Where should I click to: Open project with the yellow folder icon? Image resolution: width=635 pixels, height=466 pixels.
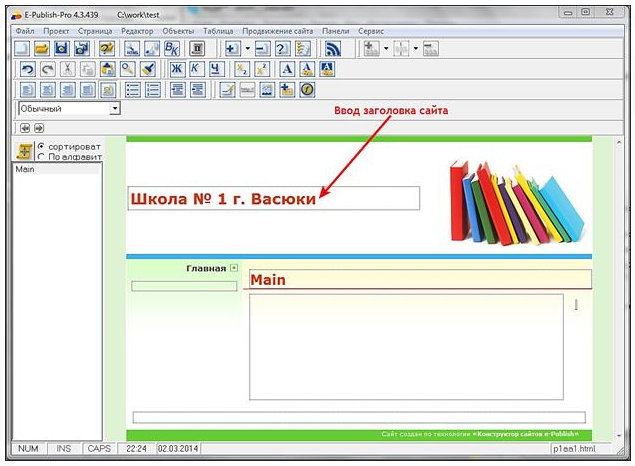[42, 49]
